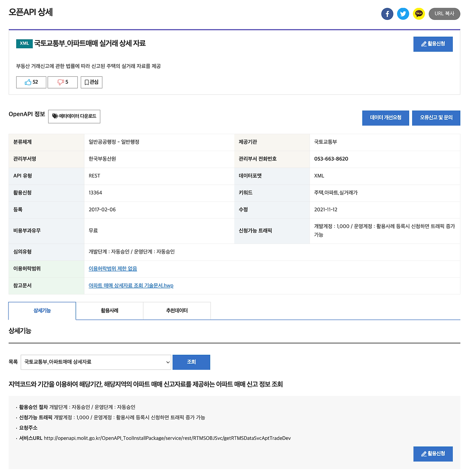Open the 데이터 개선요청 form
The width and height of the screenshot is (472, 476).
tap(386, 118)
